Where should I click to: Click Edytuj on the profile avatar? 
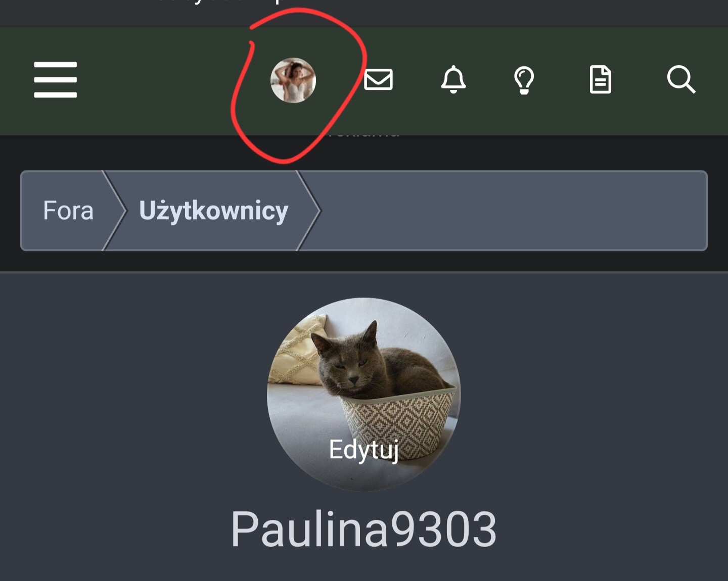364,450
